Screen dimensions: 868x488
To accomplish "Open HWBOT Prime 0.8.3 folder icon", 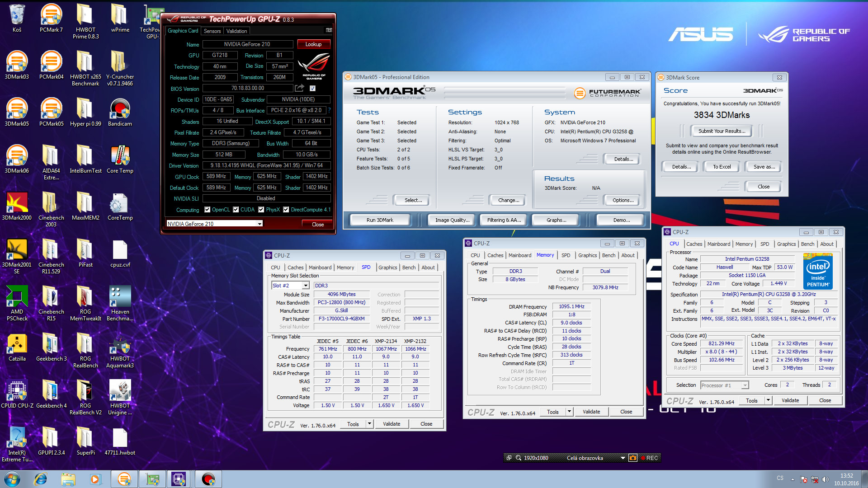I will 85,21.
